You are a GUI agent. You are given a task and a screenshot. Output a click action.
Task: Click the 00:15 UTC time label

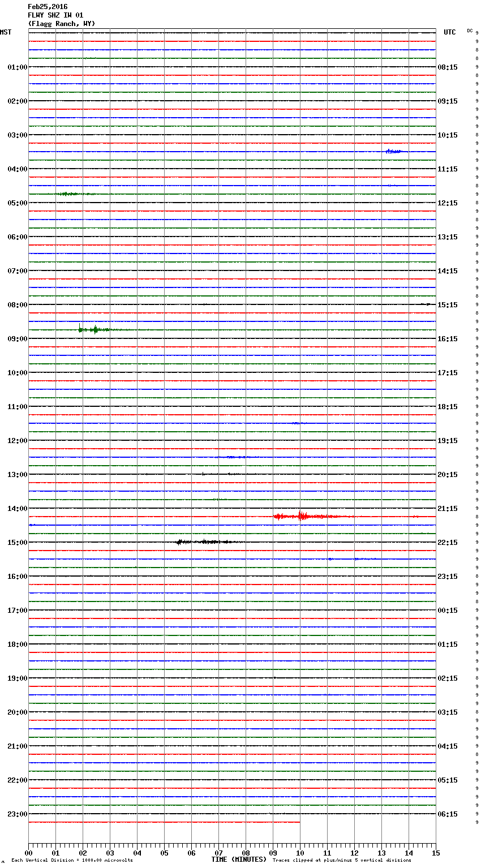click(x=448, y=611)
